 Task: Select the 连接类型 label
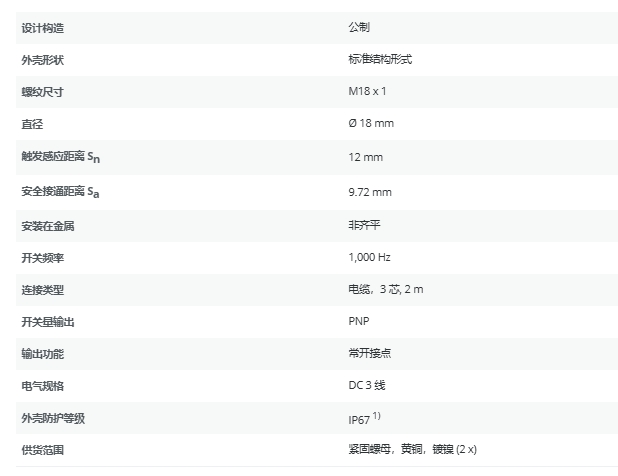[42, 289]
